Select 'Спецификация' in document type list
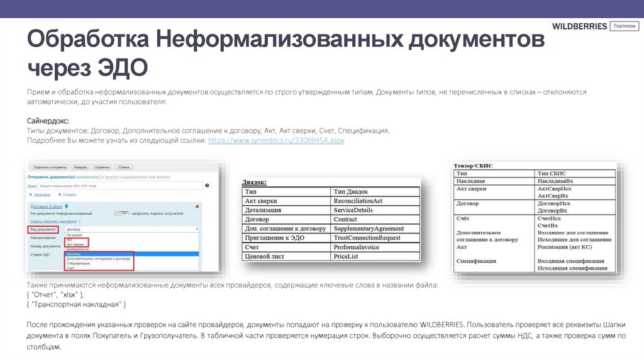The height and width of the screenshot is (360, 644). pos(78,264)
